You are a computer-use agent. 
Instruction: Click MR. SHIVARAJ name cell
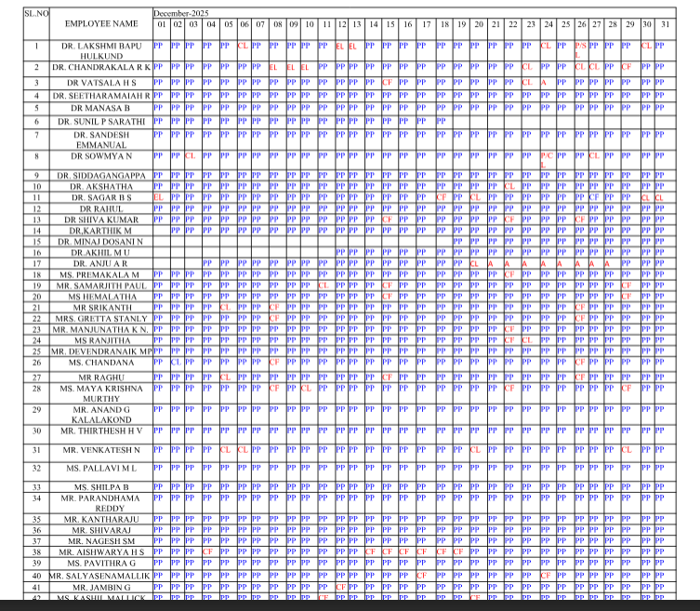tap(101, 531)
